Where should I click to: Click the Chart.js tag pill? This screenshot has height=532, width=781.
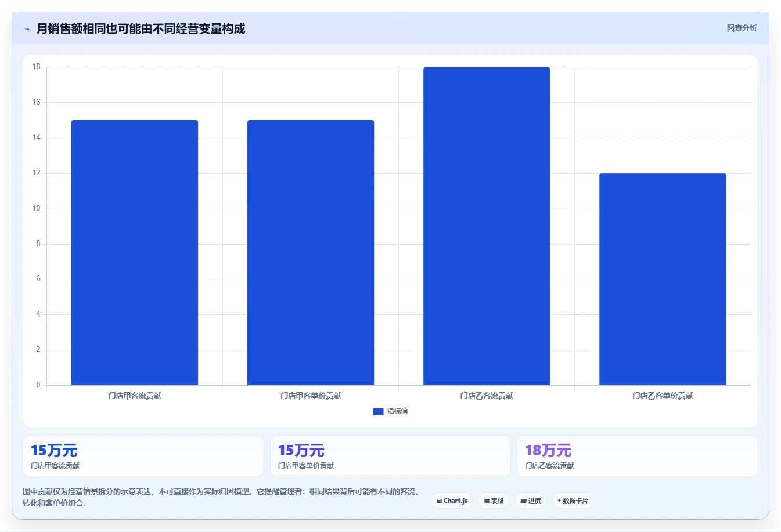[452, 501]
